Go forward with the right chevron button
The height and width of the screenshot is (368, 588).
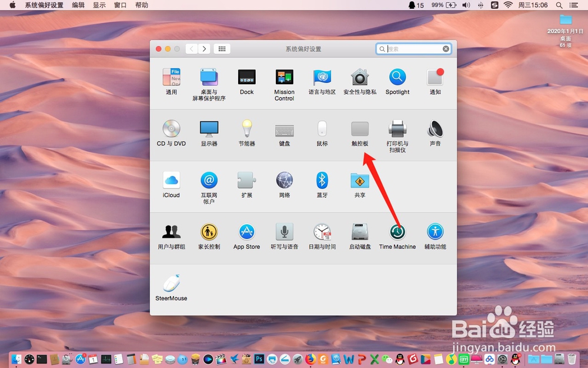204,49
